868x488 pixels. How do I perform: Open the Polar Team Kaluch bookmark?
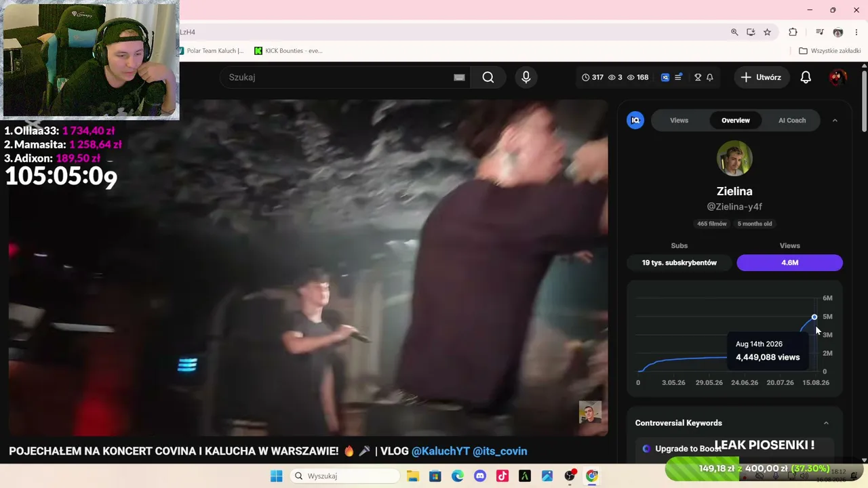click(211, 51)
